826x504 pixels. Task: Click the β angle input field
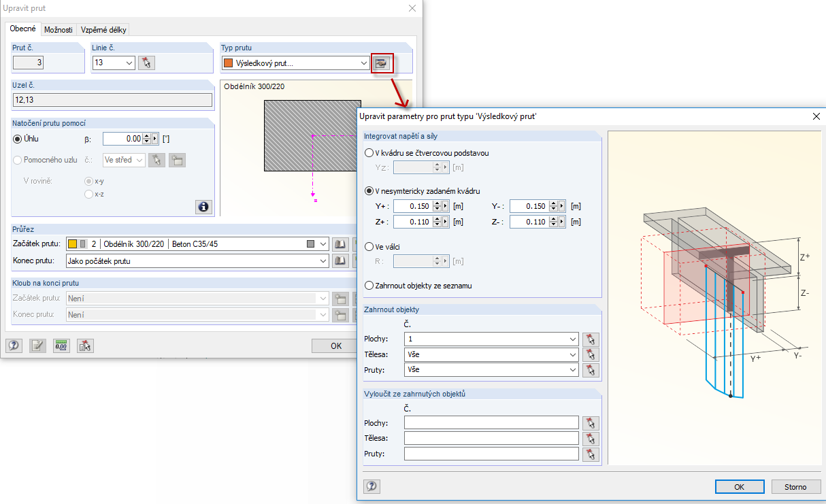coord(122,139)
